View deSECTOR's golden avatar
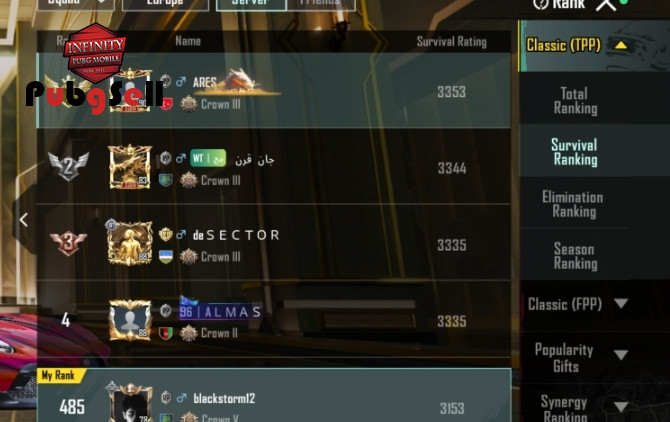The width and height of the screenshot is (670, 422). click(130, 243)
